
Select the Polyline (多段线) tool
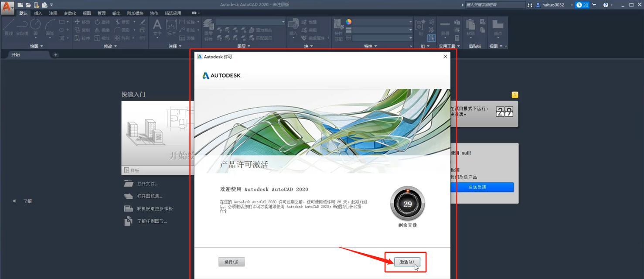(x=22, y=27)
